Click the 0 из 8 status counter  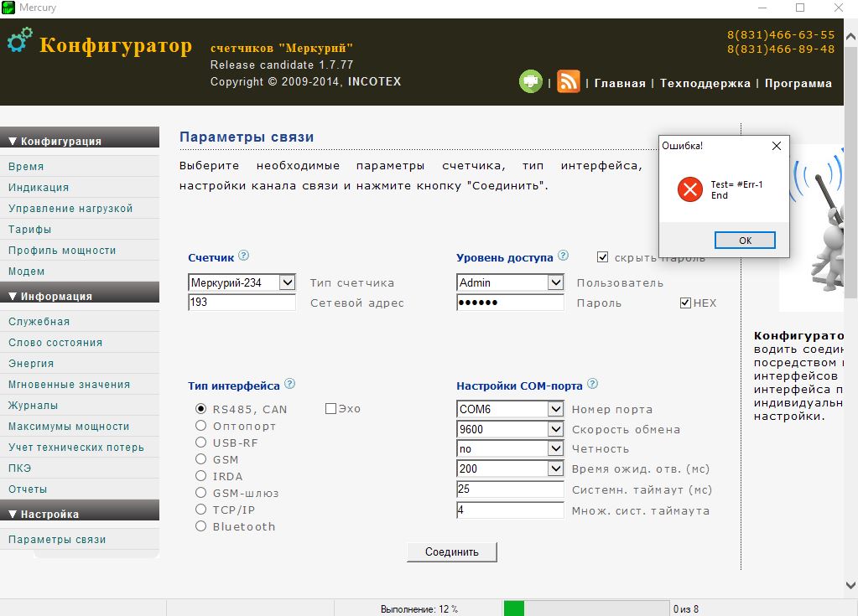(685, 609)
